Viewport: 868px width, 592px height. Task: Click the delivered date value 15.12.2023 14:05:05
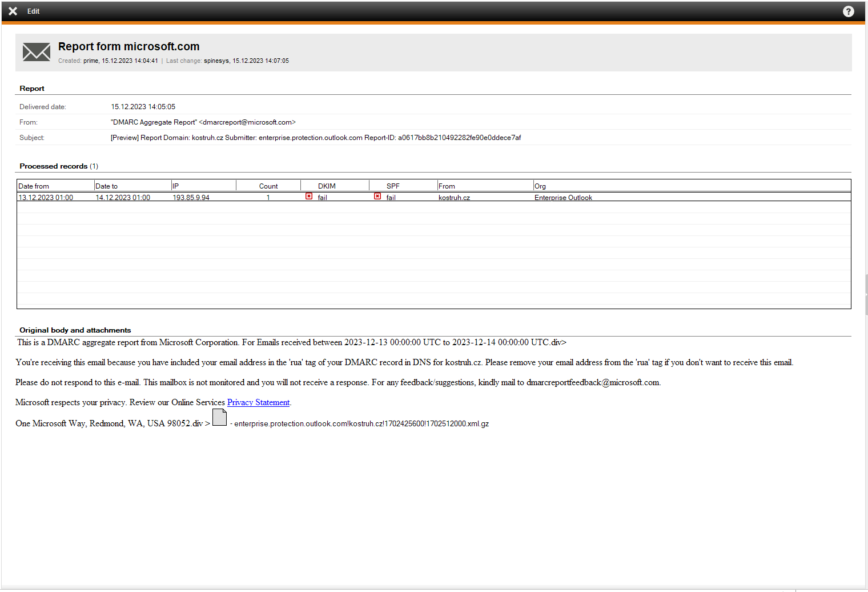tap(143, 107)
